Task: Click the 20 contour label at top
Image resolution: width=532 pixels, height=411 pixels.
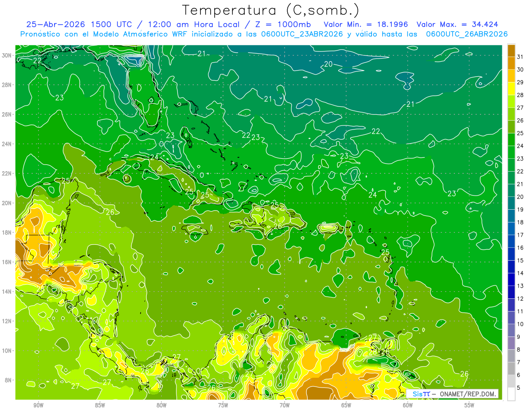Action: click(328, 64)
